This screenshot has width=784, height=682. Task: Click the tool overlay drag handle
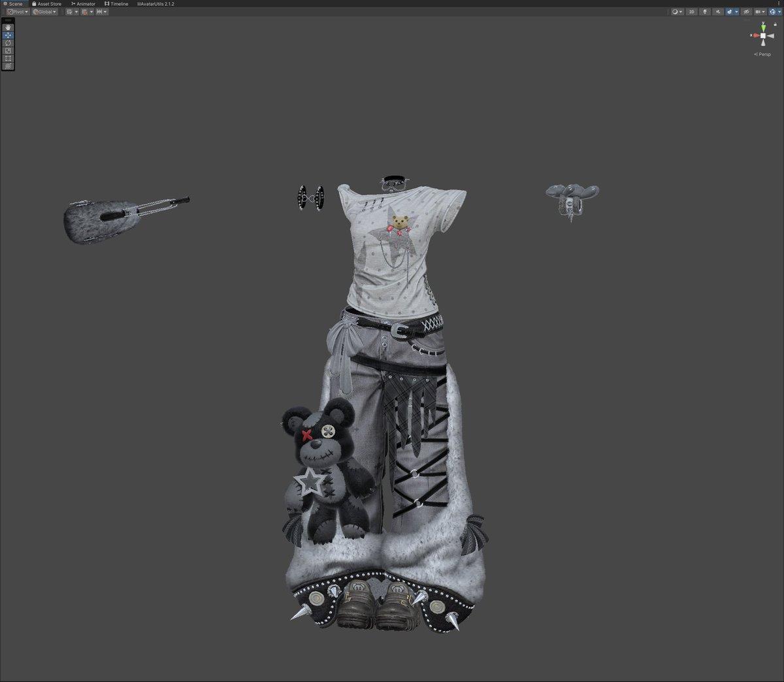(8, 20)
